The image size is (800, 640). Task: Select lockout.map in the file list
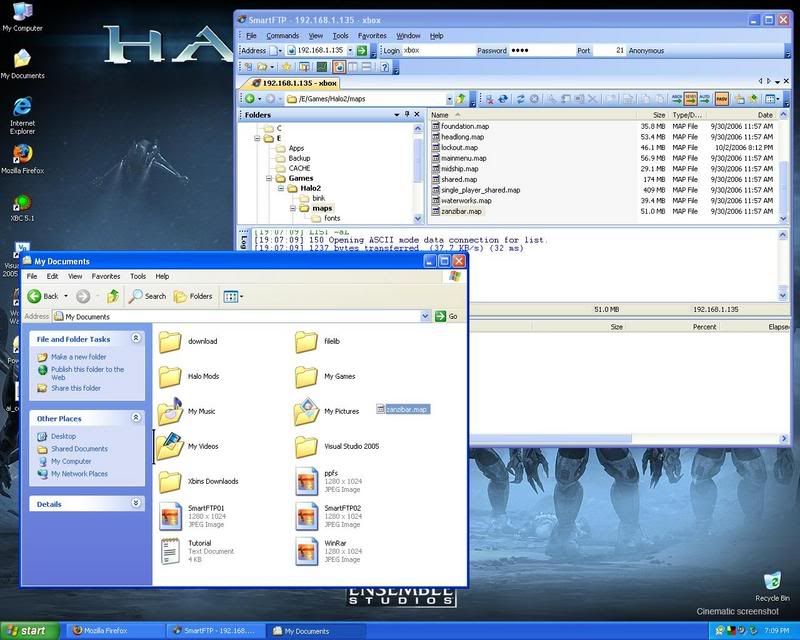455,147
